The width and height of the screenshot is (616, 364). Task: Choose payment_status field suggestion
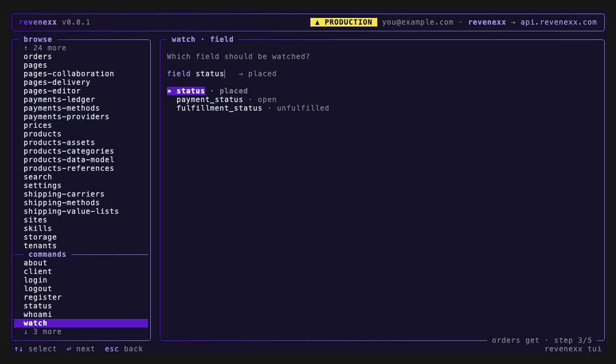(x=226, y=99)
